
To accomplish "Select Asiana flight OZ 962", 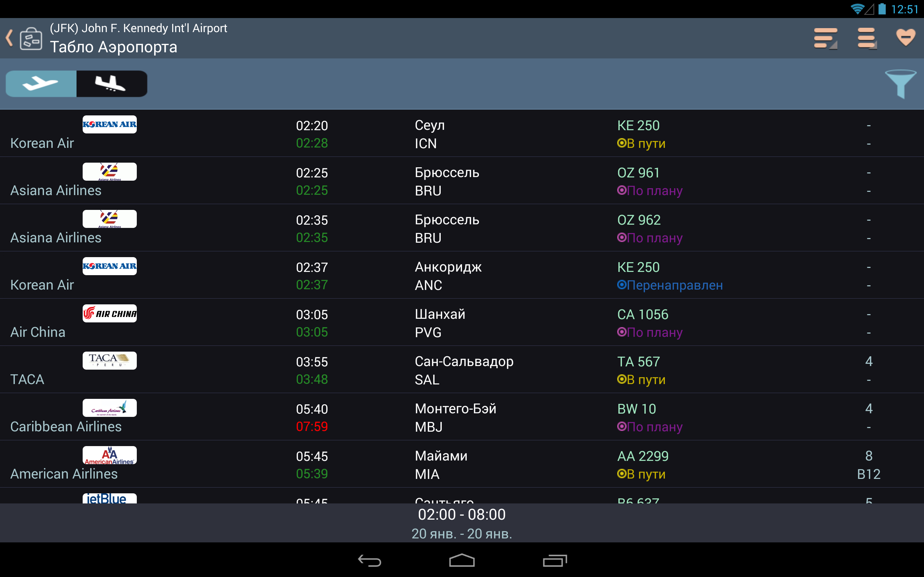I will click(638, 220).
